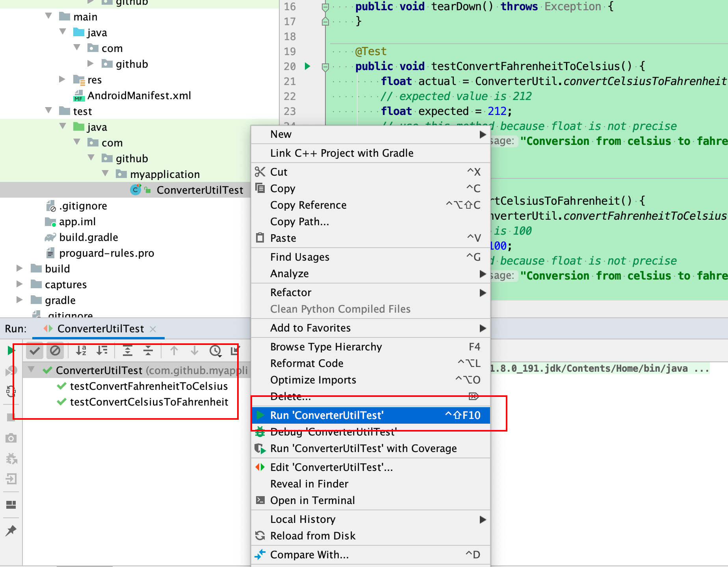Open the New submenu in context menu
The width and height of the screenshot is (728, 567).
tap(371, 134)
